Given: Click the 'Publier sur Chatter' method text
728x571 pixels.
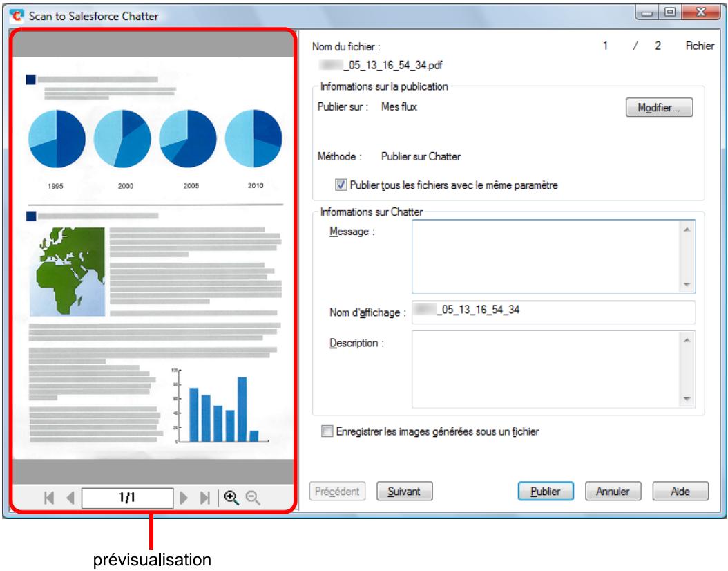Looking at the screenshot, I should (421, 156).
